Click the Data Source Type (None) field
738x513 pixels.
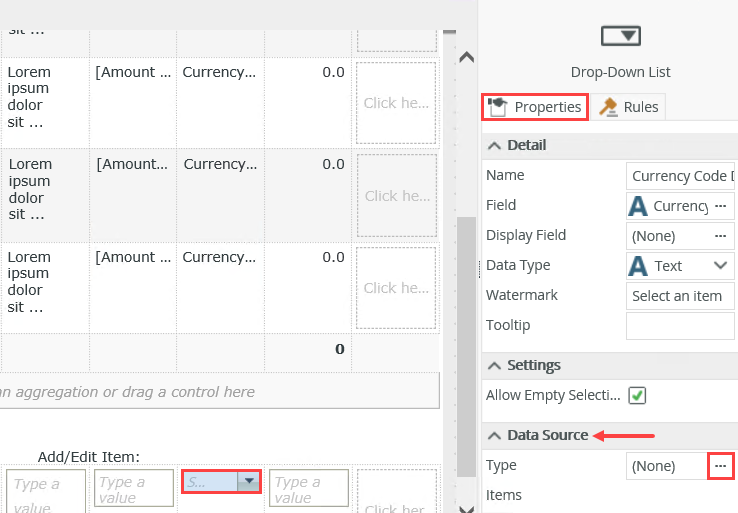pos(667,466)
